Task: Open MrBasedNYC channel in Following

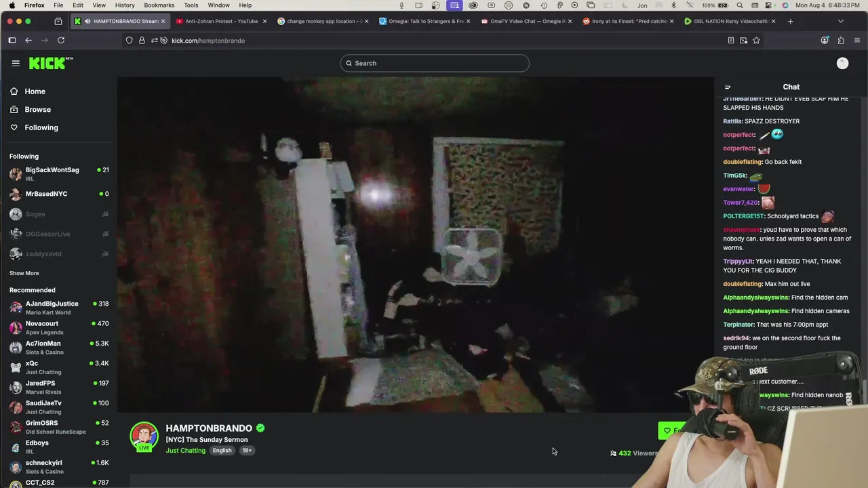Action: [59, 194]
